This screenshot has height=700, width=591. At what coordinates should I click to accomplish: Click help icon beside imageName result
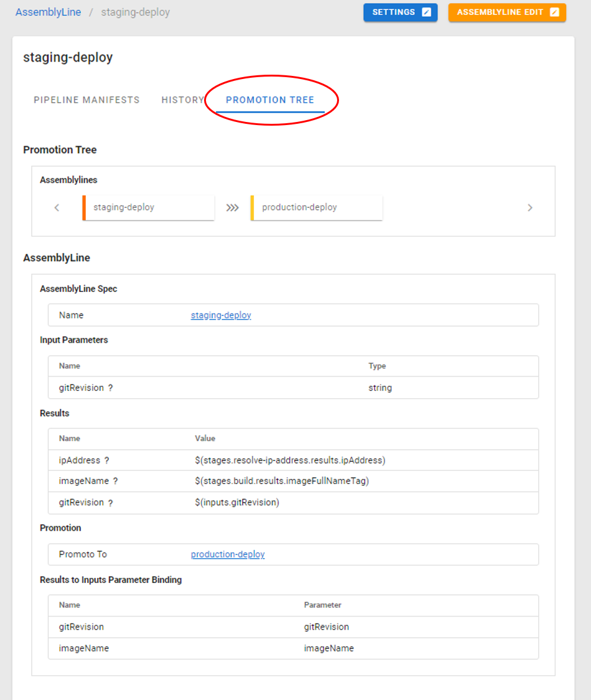coord(115,481)
